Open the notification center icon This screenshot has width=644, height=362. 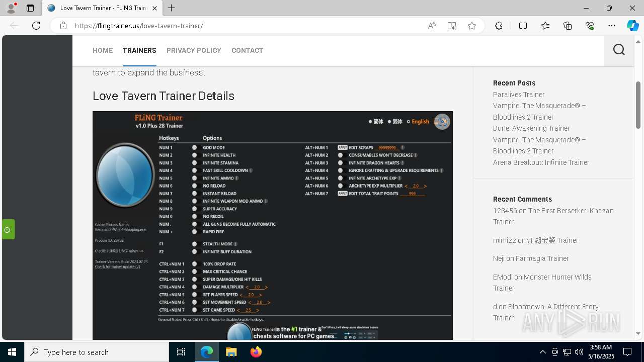pyautogui.click(x=627, y=352)
